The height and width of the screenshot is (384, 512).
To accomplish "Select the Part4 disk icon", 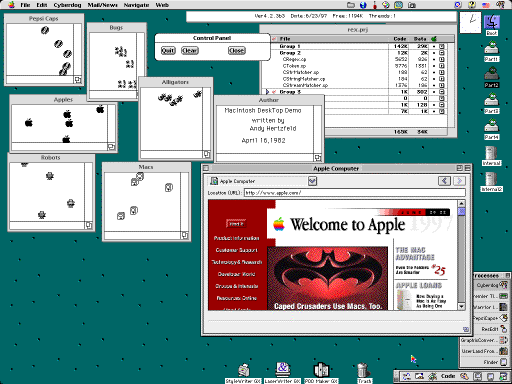I will click(491, 126).
